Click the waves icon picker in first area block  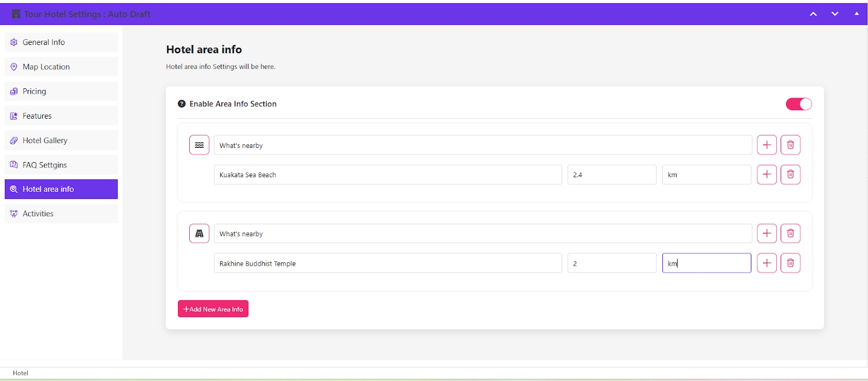[199, 145]
